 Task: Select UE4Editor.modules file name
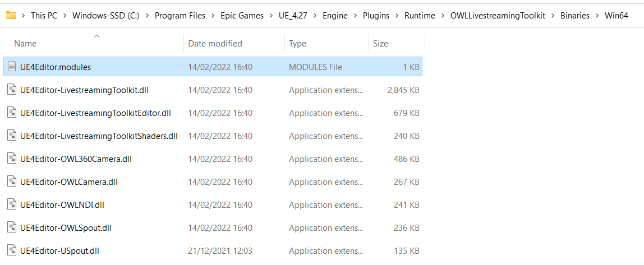click(x=56, y=67)
